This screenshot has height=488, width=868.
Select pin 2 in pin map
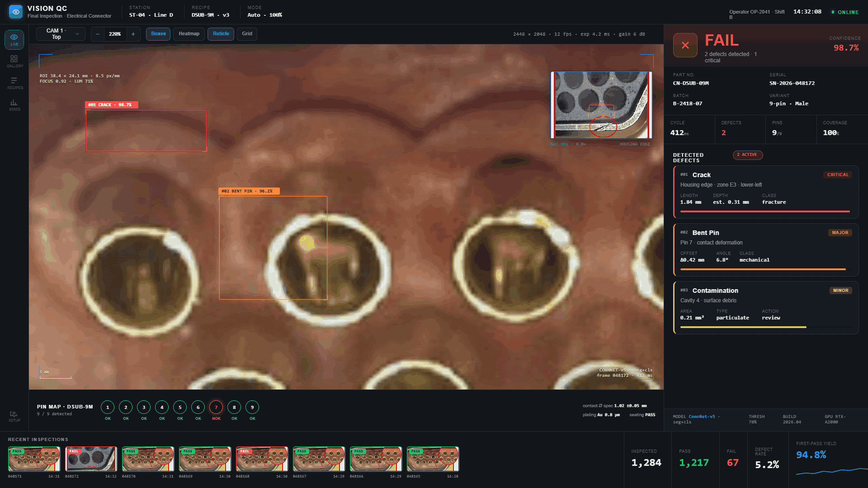(x=126, y=407)
